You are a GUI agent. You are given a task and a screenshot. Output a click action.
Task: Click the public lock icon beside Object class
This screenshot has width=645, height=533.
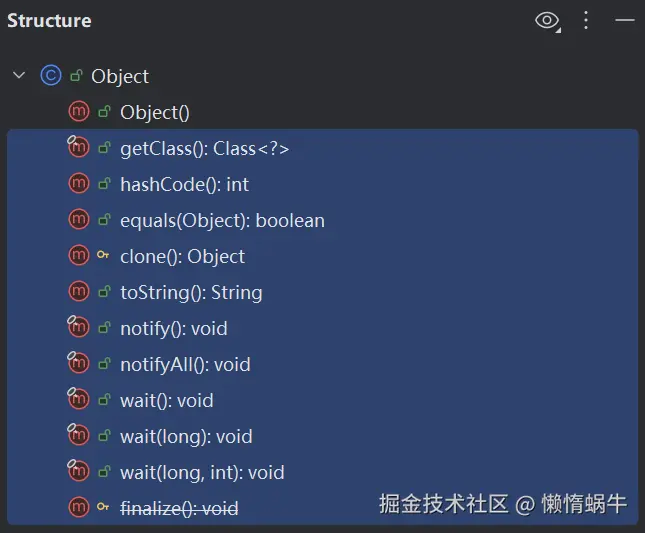pos(76,76)
